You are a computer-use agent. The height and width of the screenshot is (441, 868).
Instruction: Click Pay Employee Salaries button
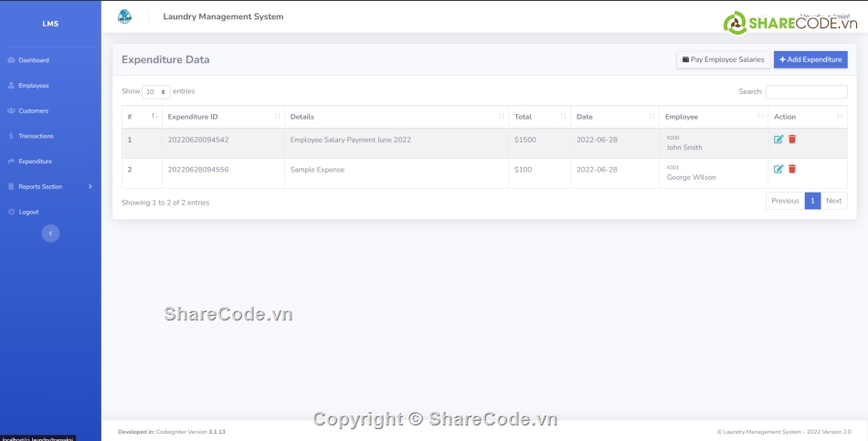(x=722, y=59)
